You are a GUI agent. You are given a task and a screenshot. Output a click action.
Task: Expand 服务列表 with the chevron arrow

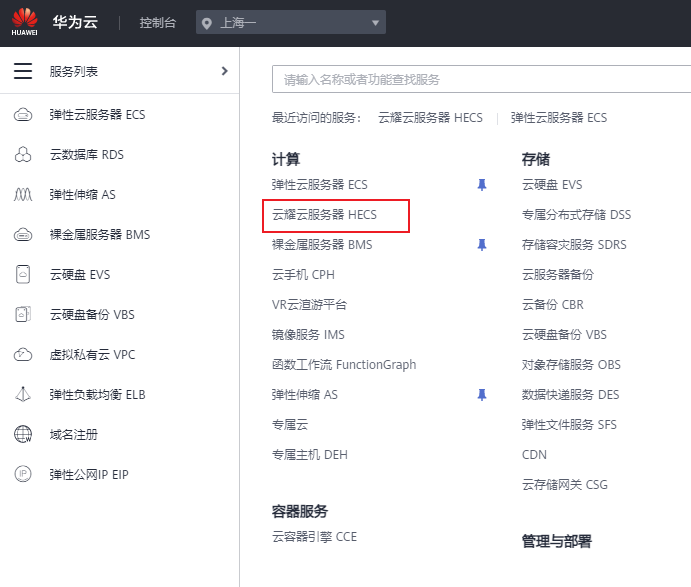[x=225, y=71]
